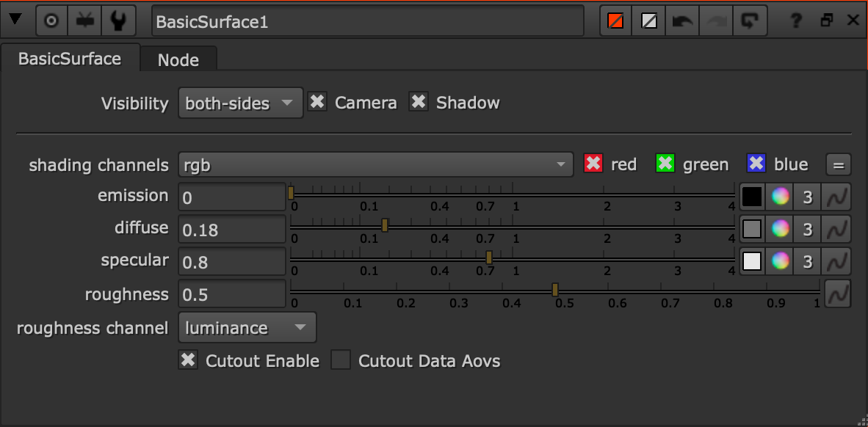Open the Visibility both-sides dropdown
The width and height of the screenshot is (868, 427).
tap(241, 103)
